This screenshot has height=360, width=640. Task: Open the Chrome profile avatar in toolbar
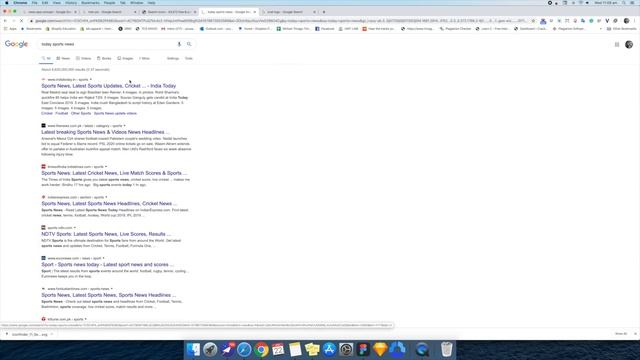coord(627,21)
